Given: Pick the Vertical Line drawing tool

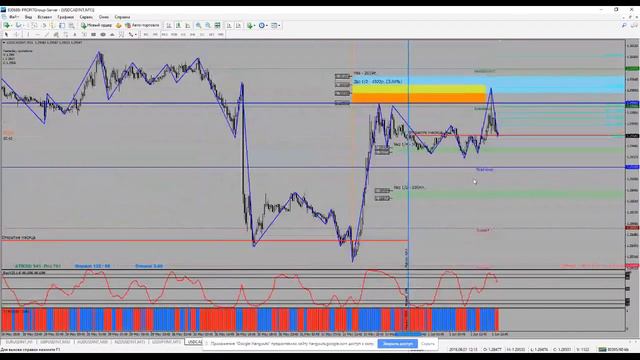Looking at the screenshot, I should click(x=28, y=35).
